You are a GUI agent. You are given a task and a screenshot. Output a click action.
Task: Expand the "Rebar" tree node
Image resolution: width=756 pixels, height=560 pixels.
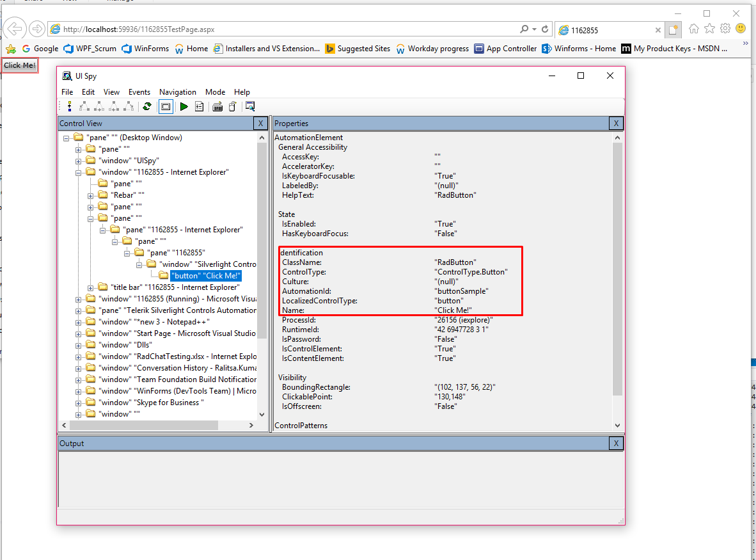90,195
